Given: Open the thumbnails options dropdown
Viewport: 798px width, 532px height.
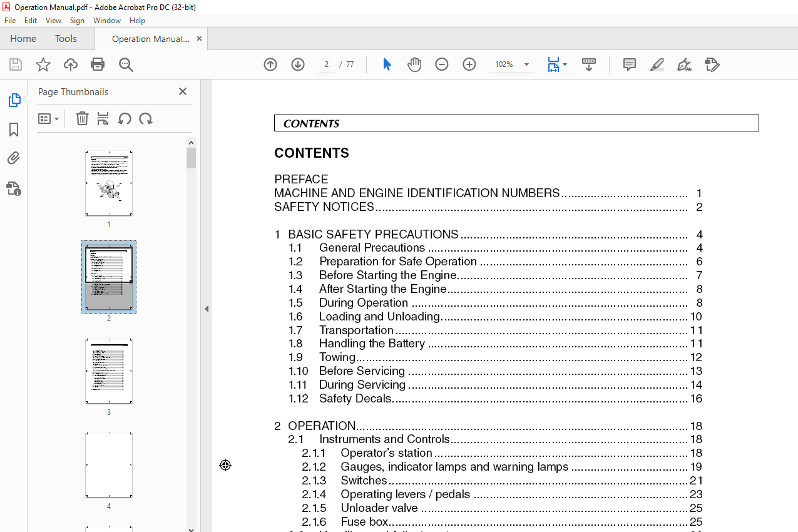Looking at the screenshot, I should 48,118.
